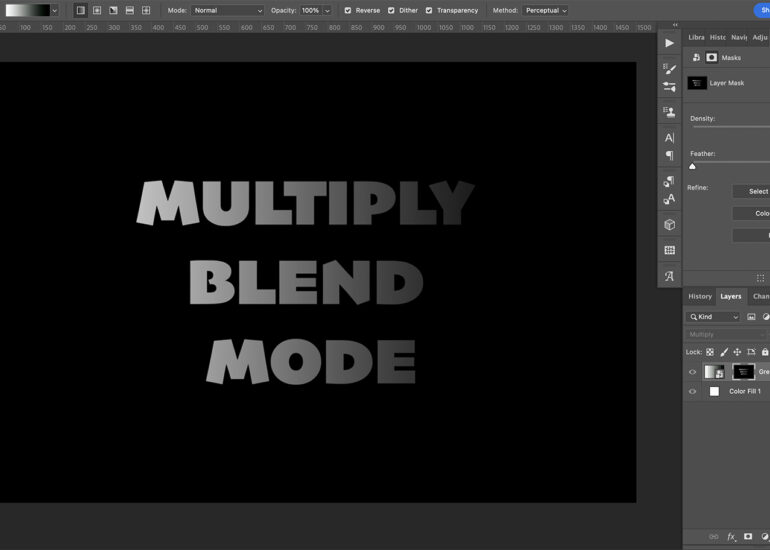Click the Opacity 100% input field

pyautogui.click(x=310, y=10)
